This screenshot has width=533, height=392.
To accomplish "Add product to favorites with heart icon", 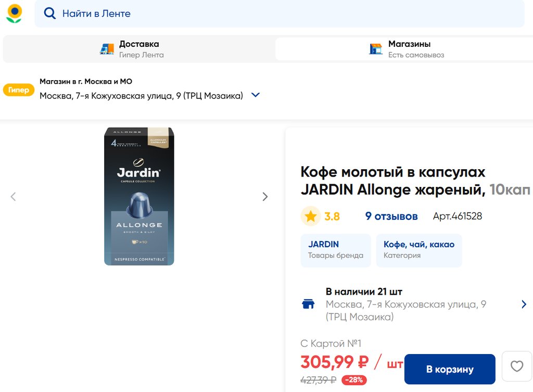I will (516, 366).
